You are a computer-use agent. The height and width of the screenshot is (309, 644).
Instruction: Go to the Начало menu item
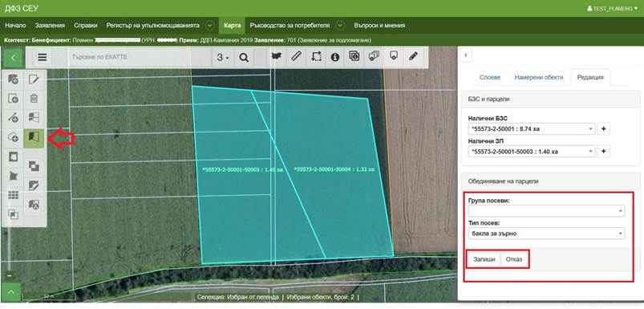click(x=15, y=26)
